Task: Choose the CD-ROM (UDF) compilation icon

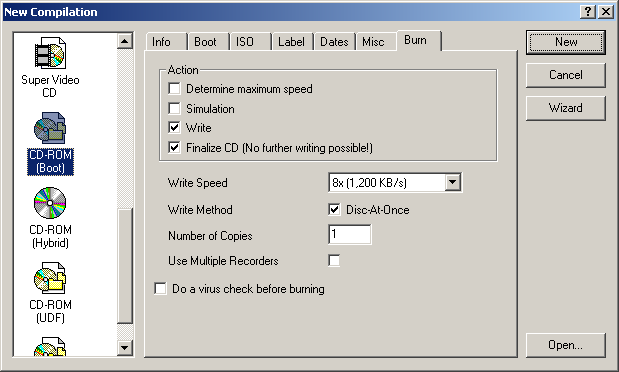Action: pyautogui.click(x=50, y=278)
